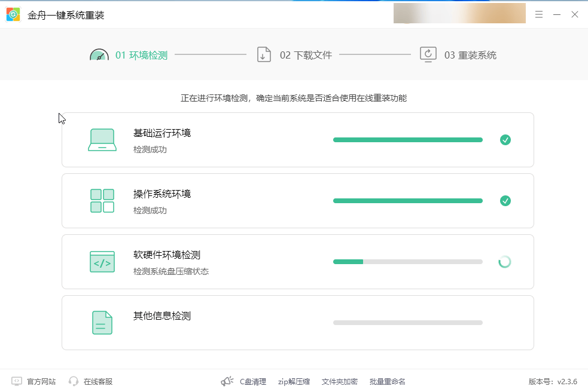Select step 02 下载文件
The width and height of the screenshot is (588, 392).
pos(306,56)
